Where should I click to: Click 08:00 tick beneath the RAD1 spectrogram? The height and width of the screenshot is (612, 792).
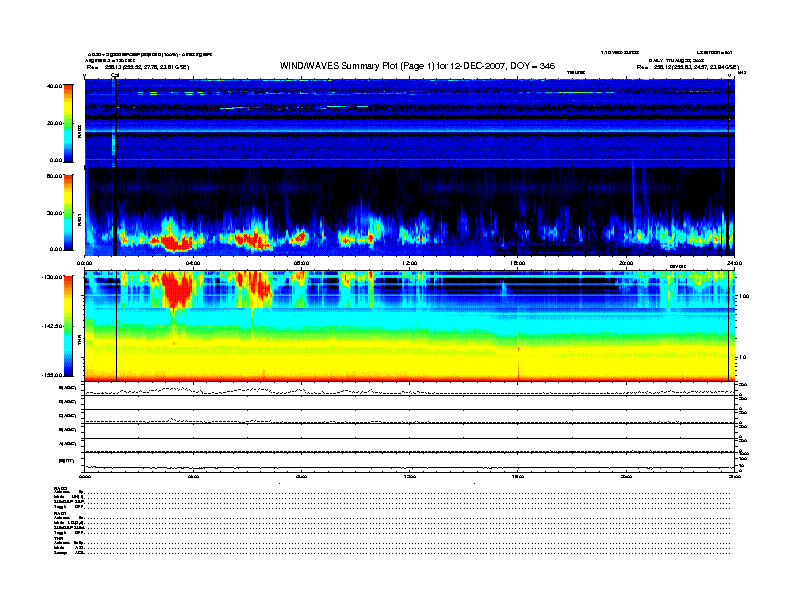[301, 263]
